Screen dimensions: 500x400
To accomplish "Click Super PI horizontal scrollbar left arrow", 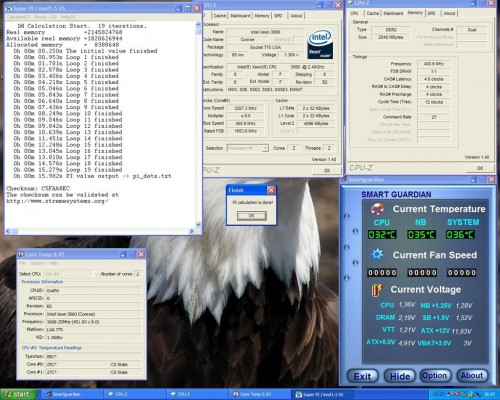I will 8,231.
